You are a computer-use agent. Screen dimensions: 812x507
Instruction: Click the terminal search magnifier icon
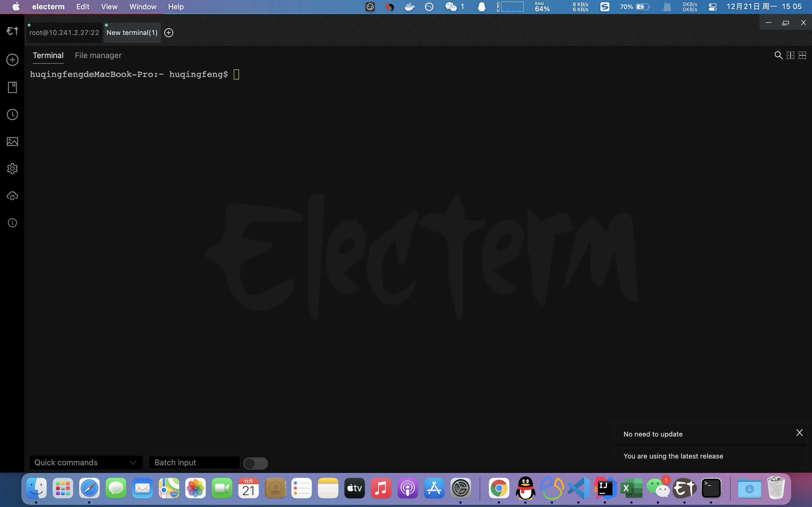click(778, 55)
